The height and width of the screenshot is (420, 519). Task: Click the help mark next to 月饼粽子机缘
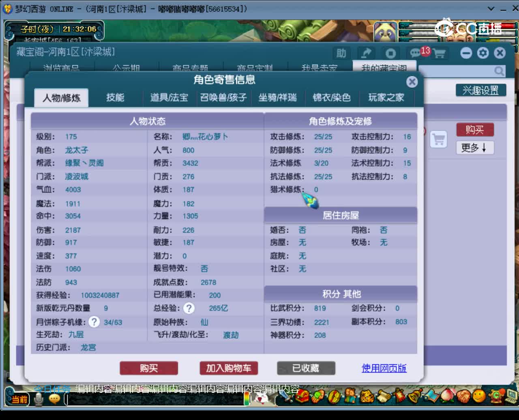coord(94,322)
